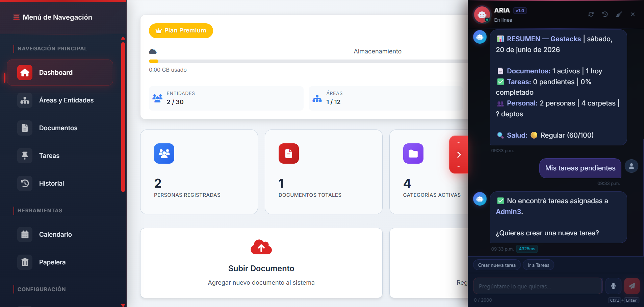Click the 'Salud:' summary label

[517, 135]
